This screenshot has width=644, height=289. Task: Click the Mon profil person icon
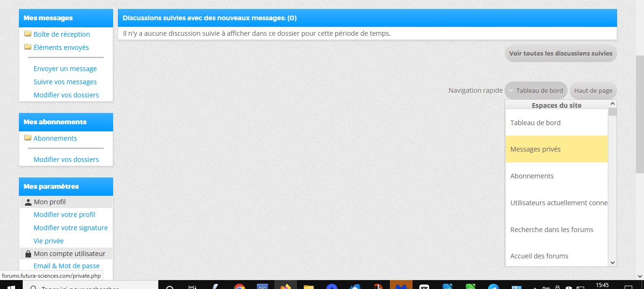28,202
